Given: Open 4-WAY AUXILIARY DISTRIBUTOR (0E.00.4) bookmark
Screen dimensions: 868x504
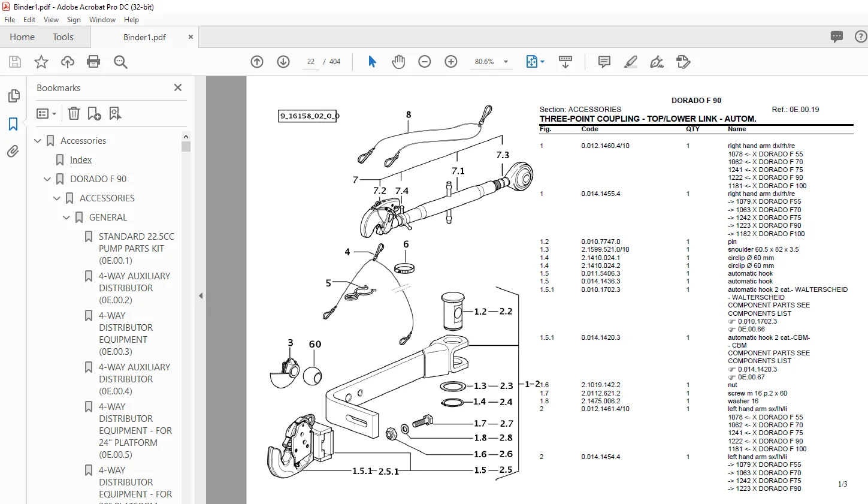Looking at the screenshot, I should point(135,379).
